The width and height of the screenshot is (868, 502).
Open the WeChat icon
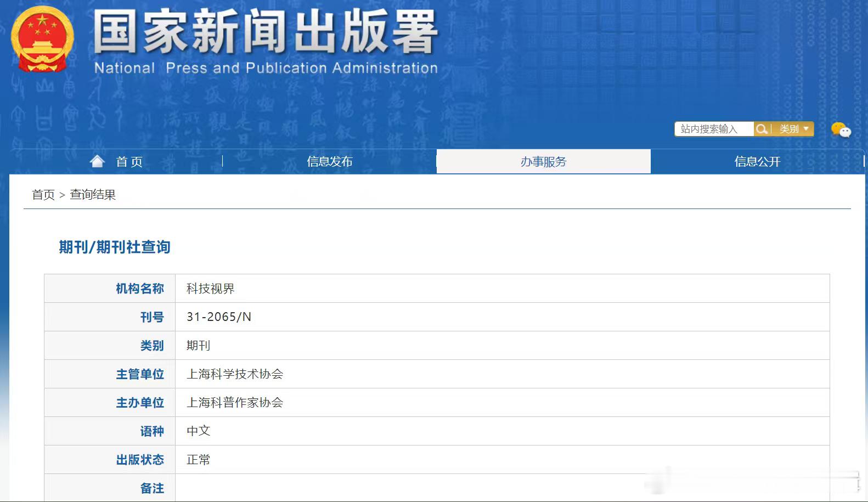[x=841, y=129]
